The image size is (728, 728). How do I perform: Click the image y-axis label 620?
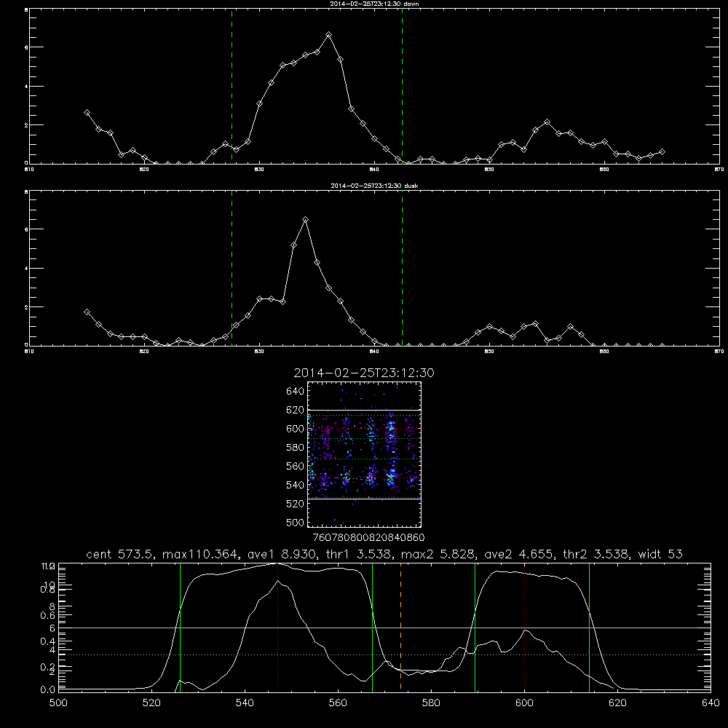(296, 410)
